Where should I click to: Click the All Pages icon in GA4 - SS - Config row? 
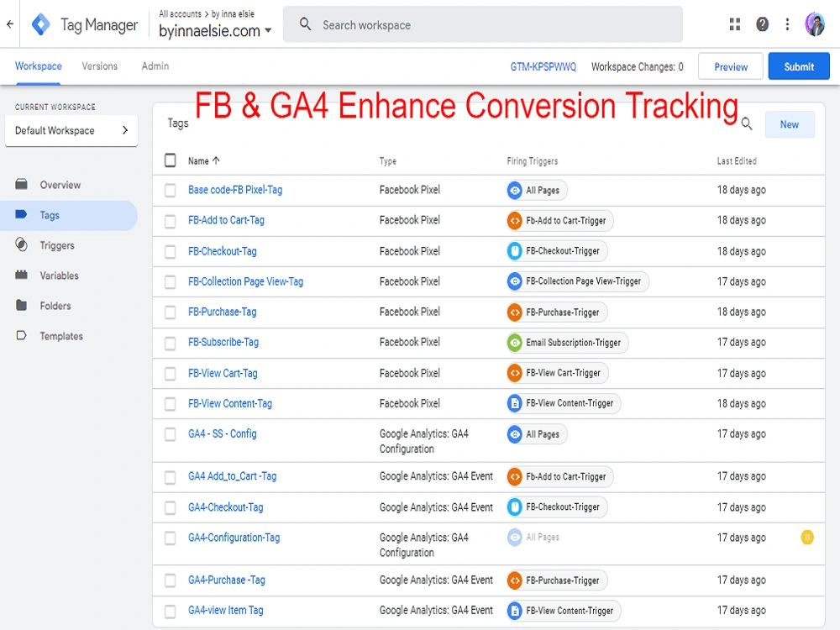click(x=514, y=434)
